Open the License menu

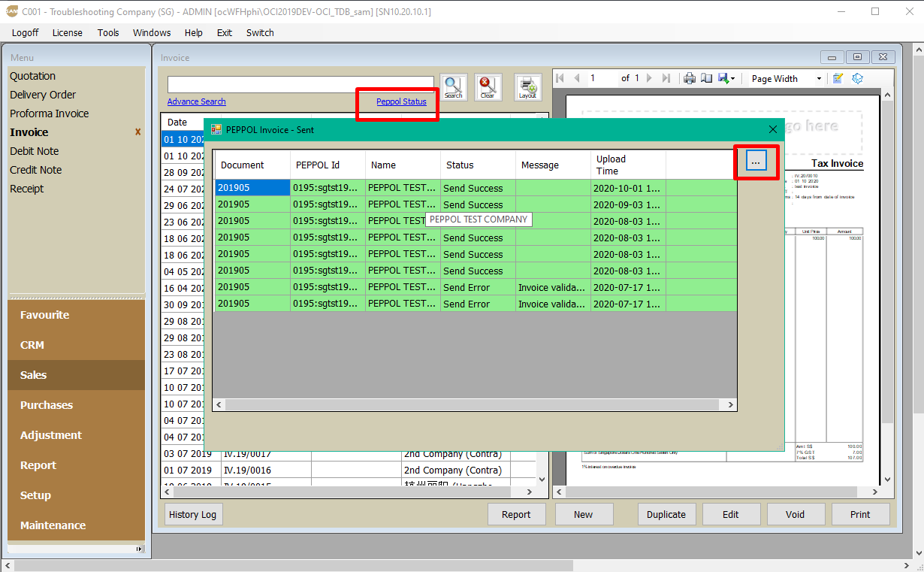click(68, 32)
